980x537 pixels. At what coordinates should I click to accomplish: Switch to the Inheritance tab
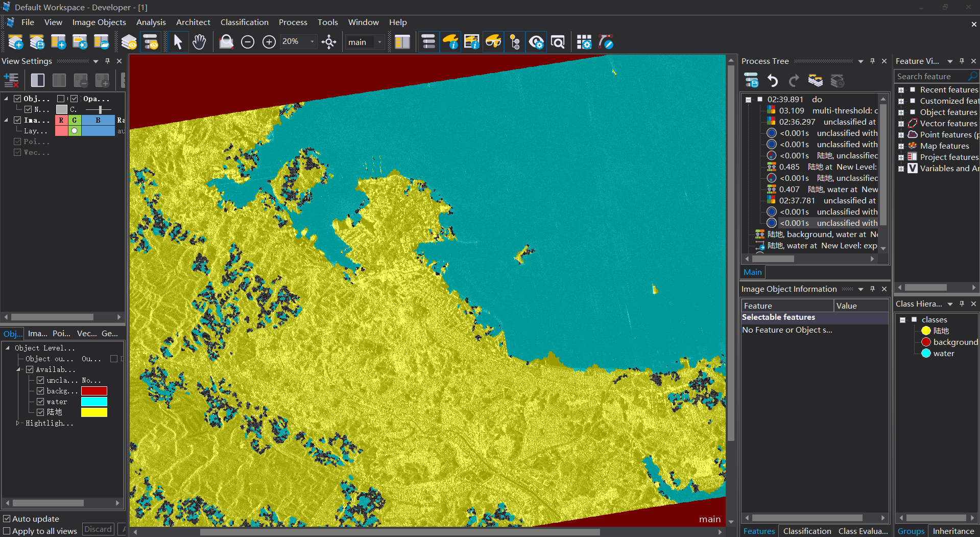[x=953, y=531]
